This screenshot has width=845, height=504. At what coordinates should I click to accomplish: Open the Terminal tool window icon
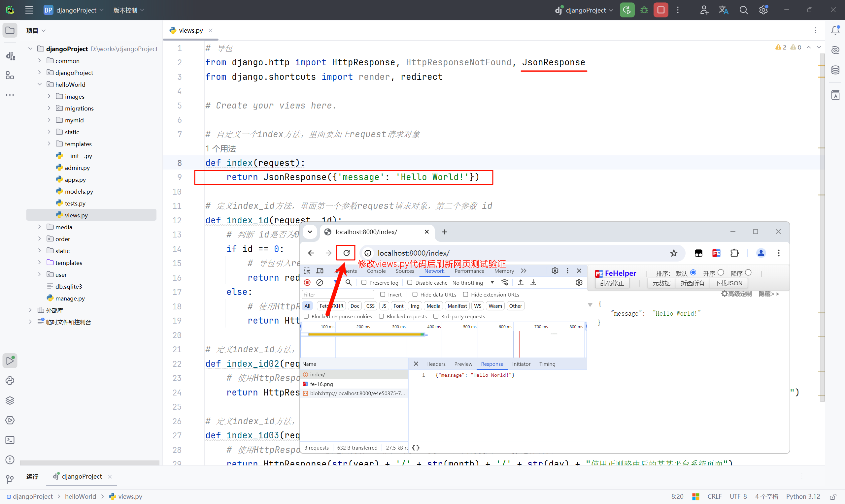coord(10,440)
